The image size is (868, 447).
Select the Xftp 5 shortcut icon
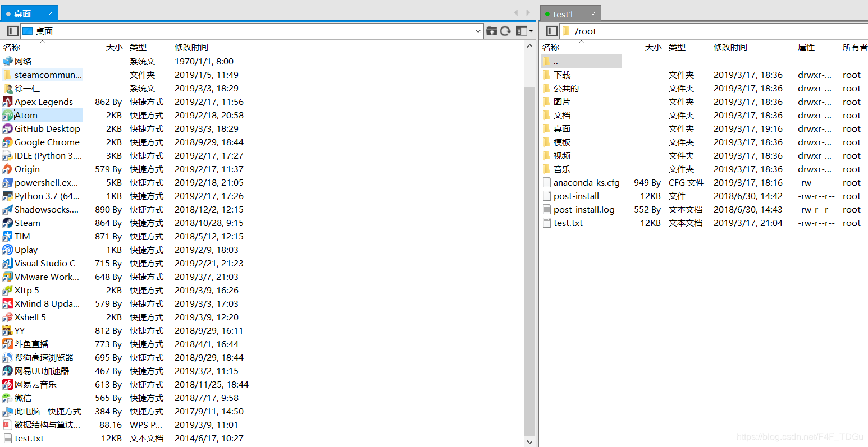(x=7, y=290)
